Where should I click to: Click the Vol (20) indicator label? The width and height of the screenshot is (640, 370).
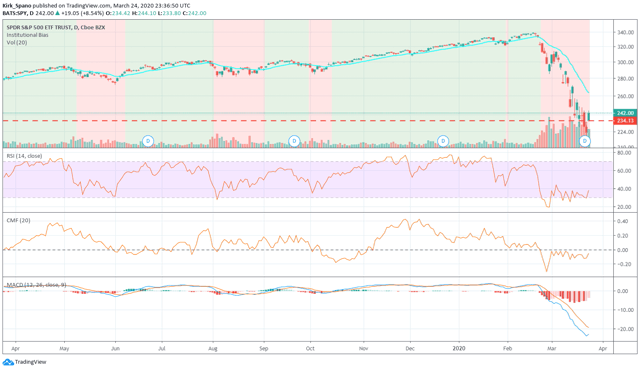click(x=17, y=42)
